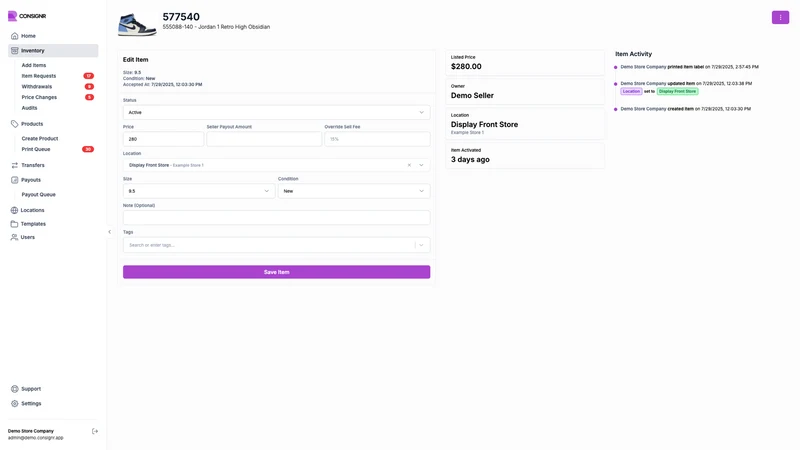Image resolution: width=800 pixels, height=450 pixels.
Task: Click the item number 577540 heading
Action: coord(181,17)
